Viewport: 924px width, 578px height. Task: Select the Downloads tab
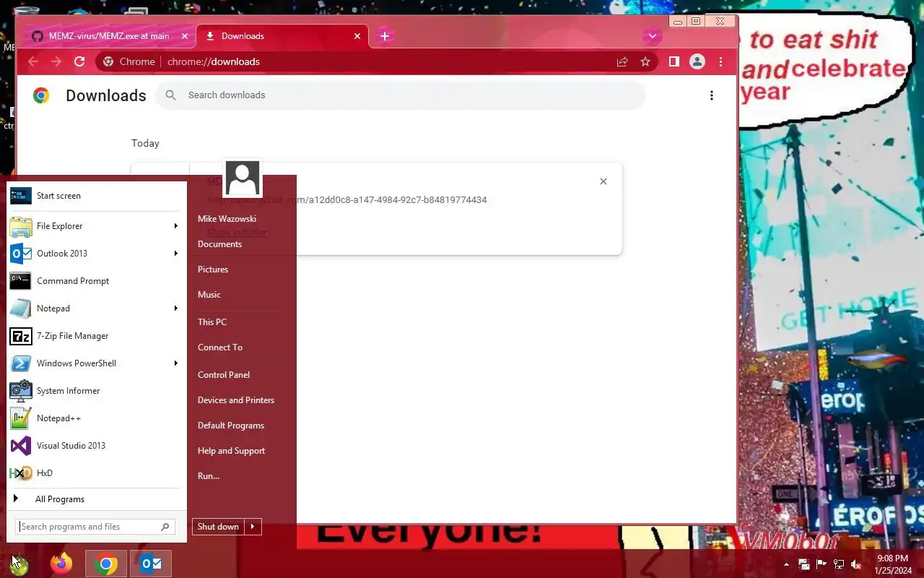click(283, 35)
